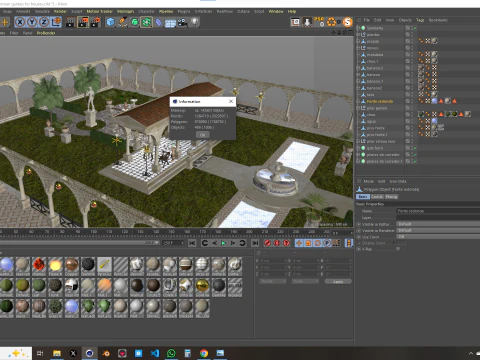Toggle visibility dots for Fonte redonda
This screenshot has width=480, height=360.
point(412,101)
